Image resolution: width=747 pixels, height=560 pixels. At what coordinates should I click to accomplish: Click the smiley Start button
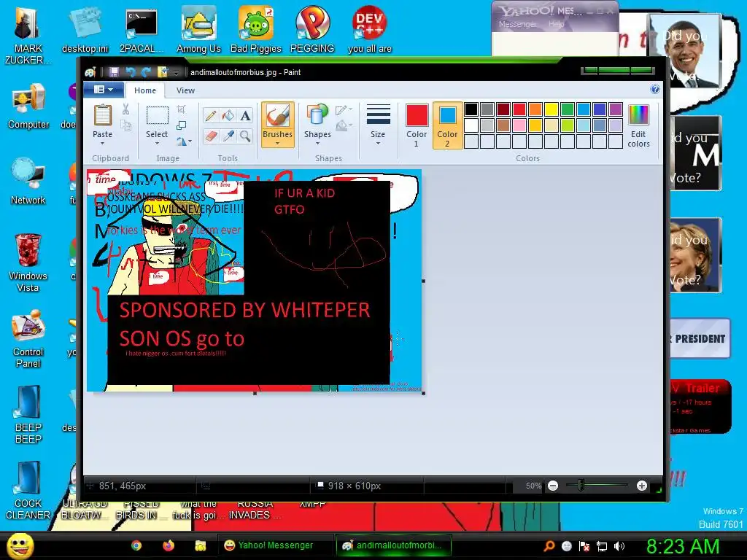[20, 546]
